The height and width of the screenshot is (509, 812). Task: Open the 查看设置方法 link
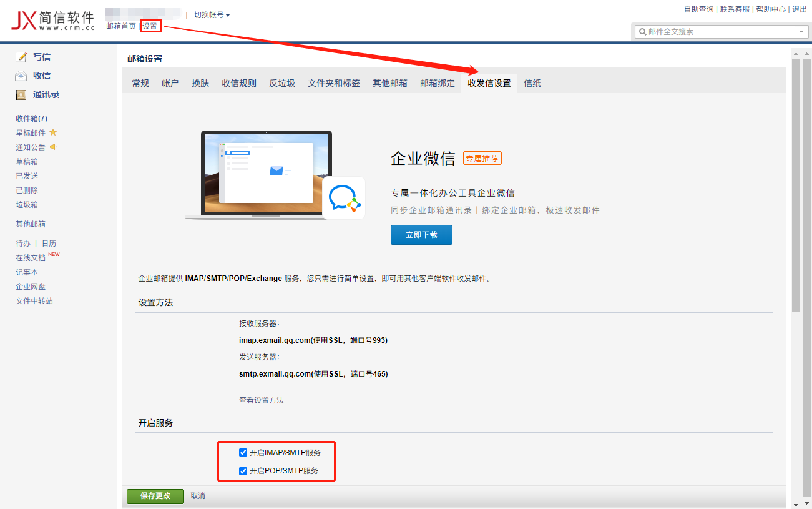(x=262, y=400)
